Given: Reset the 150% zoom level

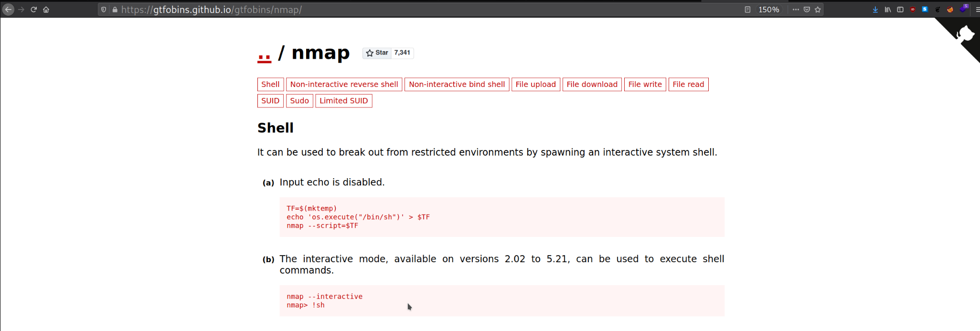Looking at the screenshot, I should click(x=769, y=10).
